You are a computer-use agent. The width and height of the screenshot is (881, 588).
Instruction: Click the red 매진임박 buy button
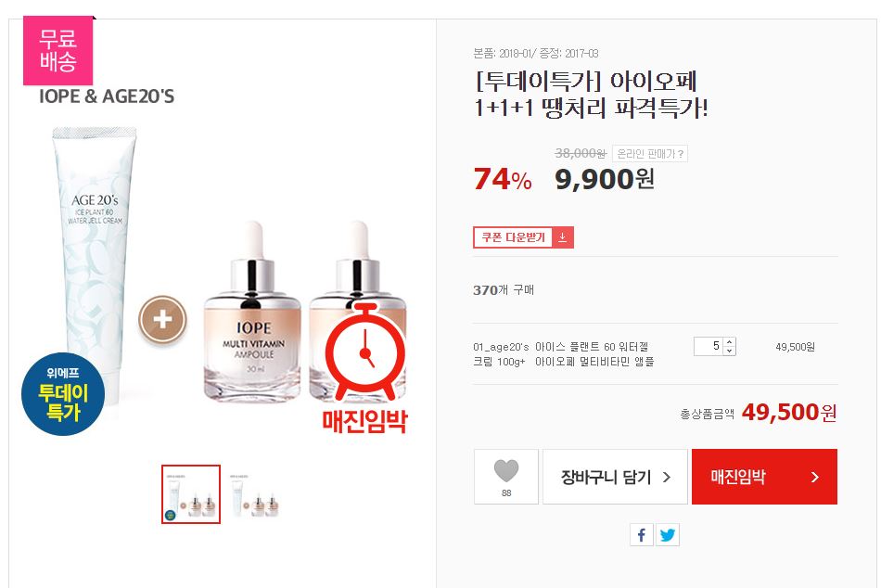764,477
